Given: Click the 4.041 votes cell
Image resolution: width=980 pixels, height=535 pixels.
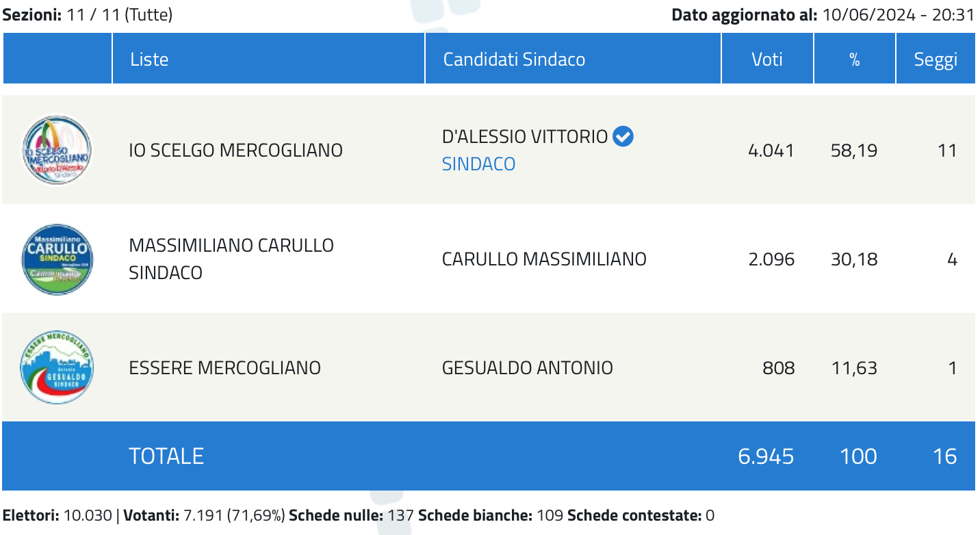Looking at the screenshot, I should coord(771,151).
